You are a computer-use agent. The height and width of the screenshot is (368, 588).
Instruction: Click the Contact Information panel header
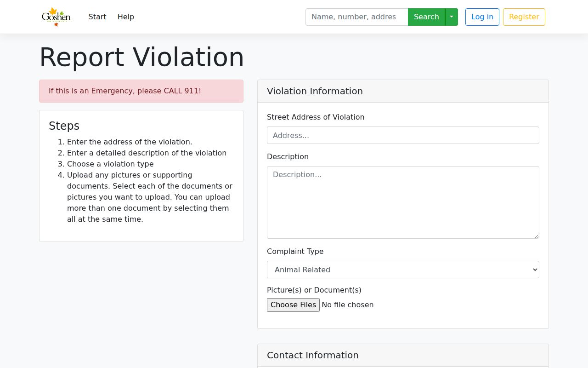[x=403, y=355]
